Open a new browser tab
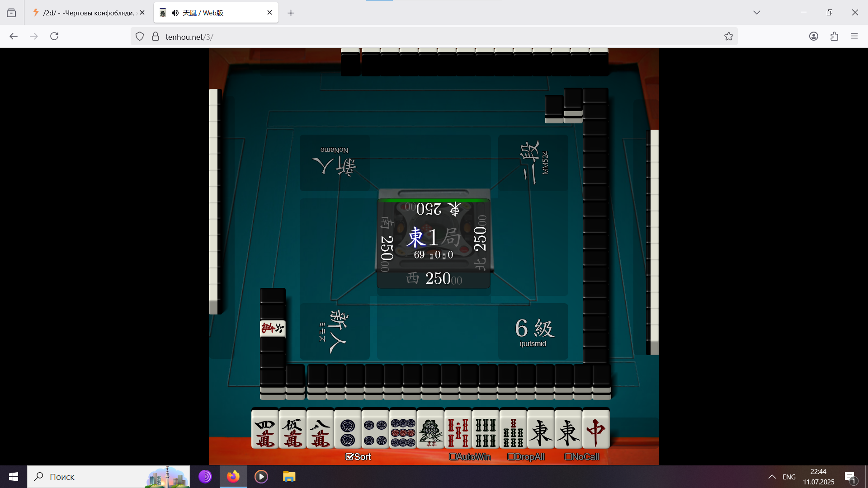Screen dimensions: 868x488 coord(291,13)
